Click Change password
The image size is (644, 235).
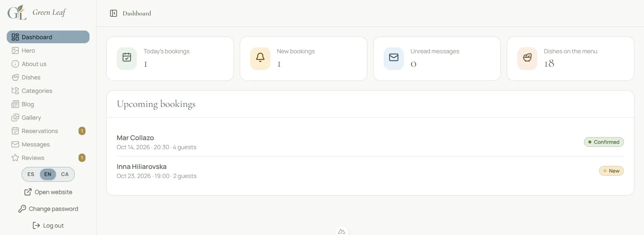coord(48,209)
